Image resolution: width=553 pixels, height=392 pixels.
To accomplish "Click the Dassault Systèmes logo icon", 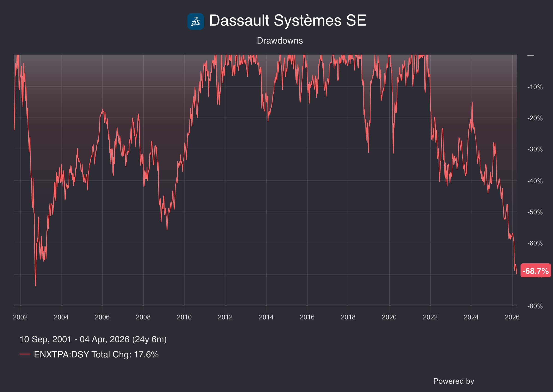I will (x=195, y=21).
